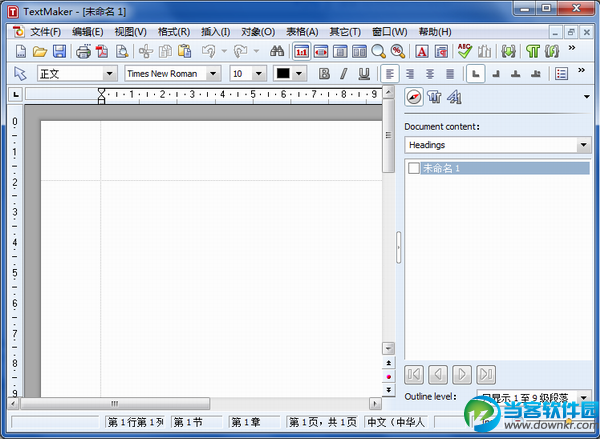600x439 pixels.
Task: Save document with the floppy disk icon
Action: tap(59, 51)
